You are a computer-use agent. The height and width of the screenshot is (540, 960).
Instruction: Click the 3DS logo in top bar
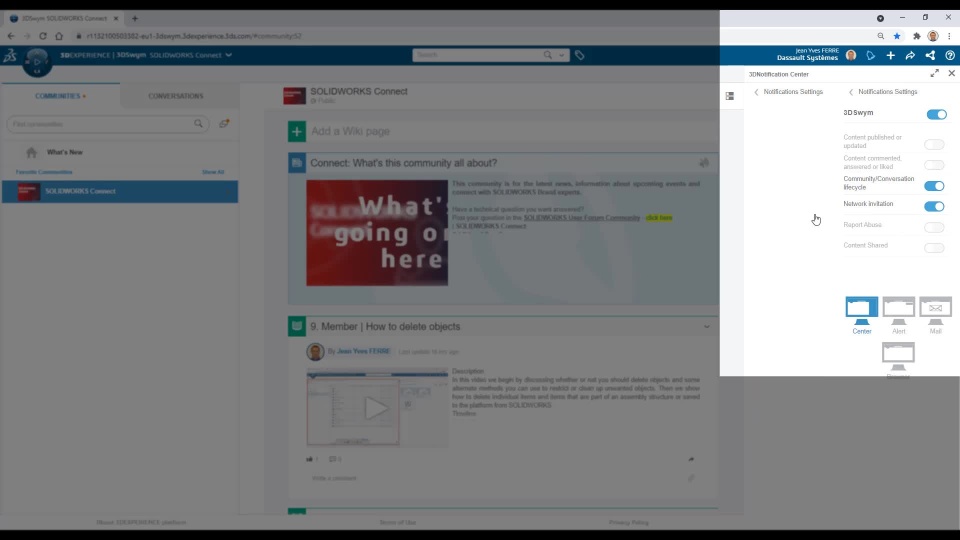pos(10,56)
